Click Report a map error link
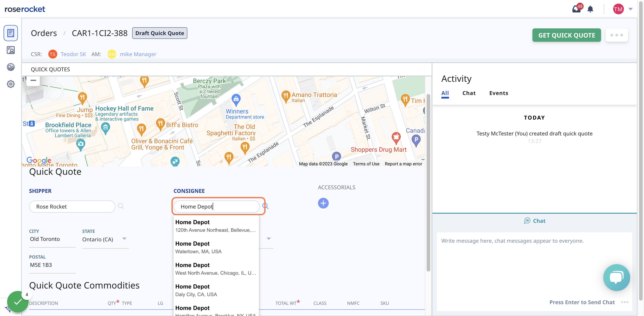 [x=403, y=164]
